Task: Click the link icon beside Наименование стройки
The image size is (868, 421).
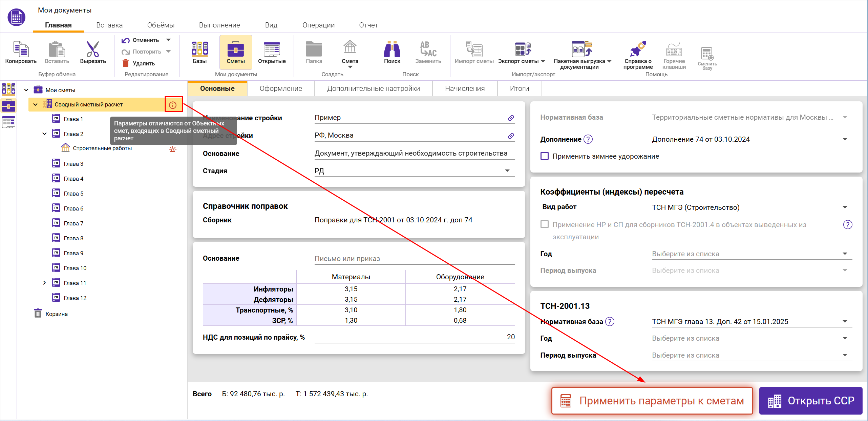Action: [x=511, y=118]
